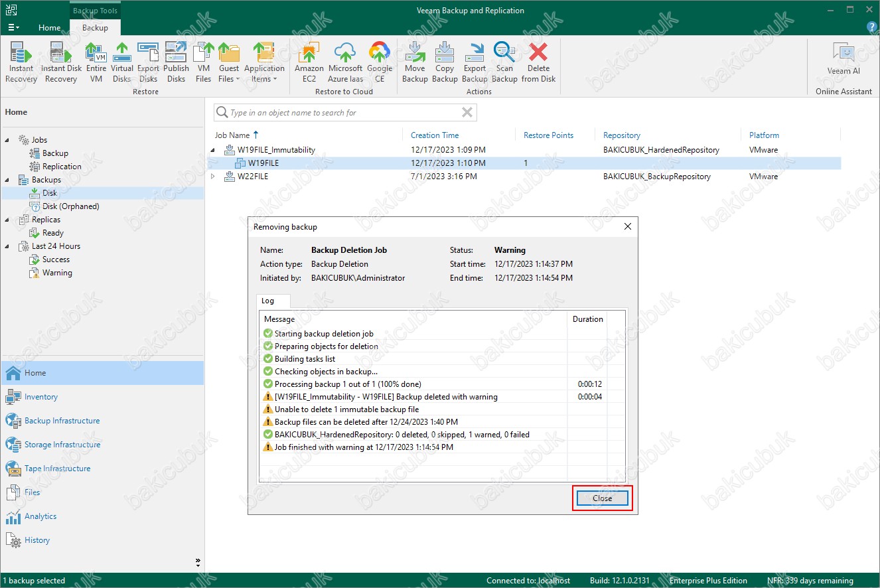This screenshot has height=588, width=880.
Task: Select Google CE restore icon
Action: click(380, 62)
